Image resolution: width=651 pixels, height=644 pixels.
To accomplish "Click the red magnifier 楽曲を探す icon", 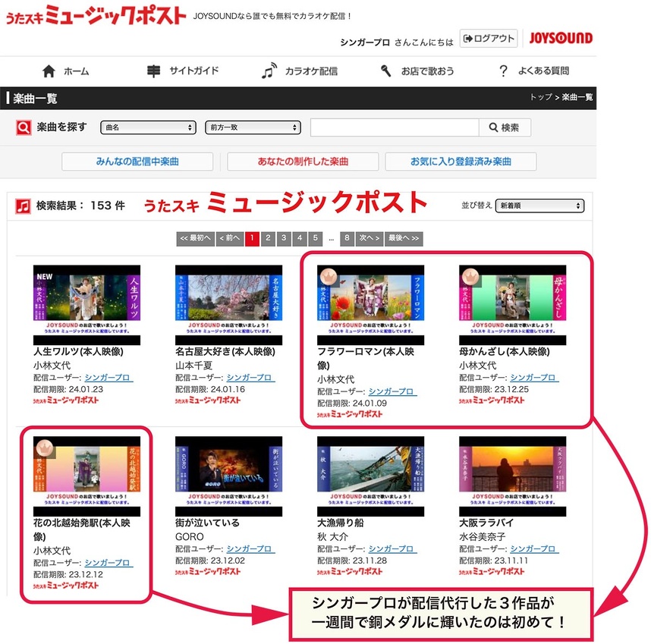I will coord(24,127).
